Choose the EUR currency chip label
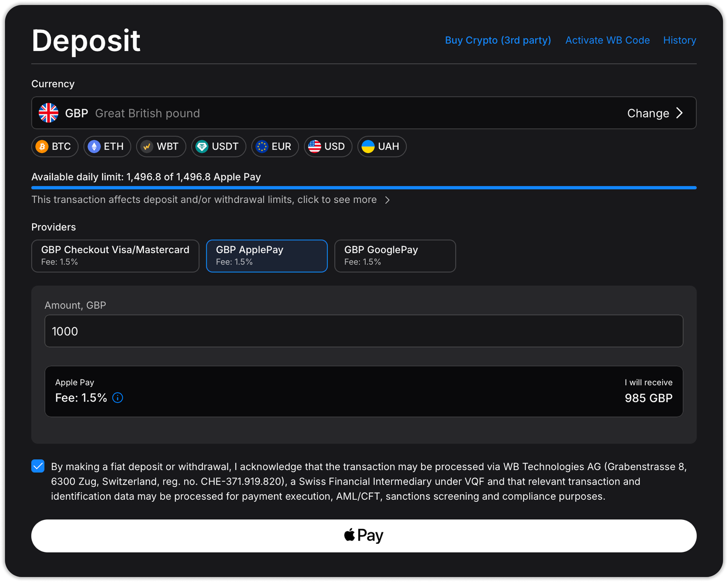Image resolution: width=728 pixels, height=582 pixels. pos(282,147)
